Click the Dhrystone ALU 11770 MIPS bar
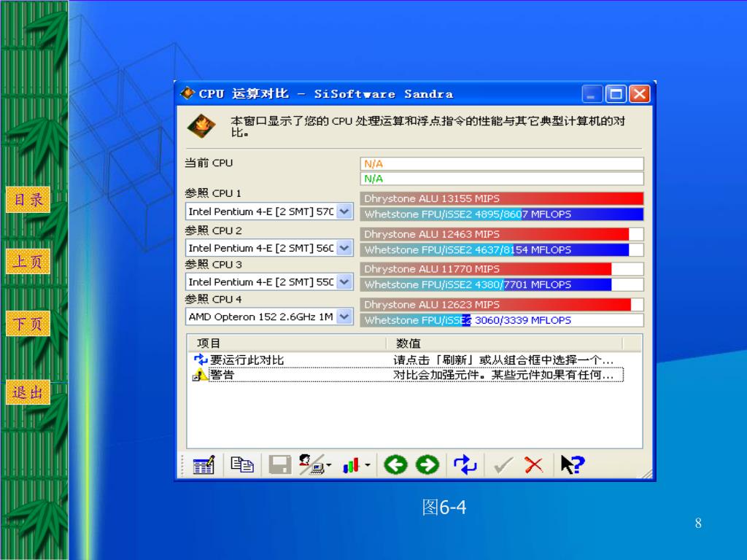 pos(502,269)
